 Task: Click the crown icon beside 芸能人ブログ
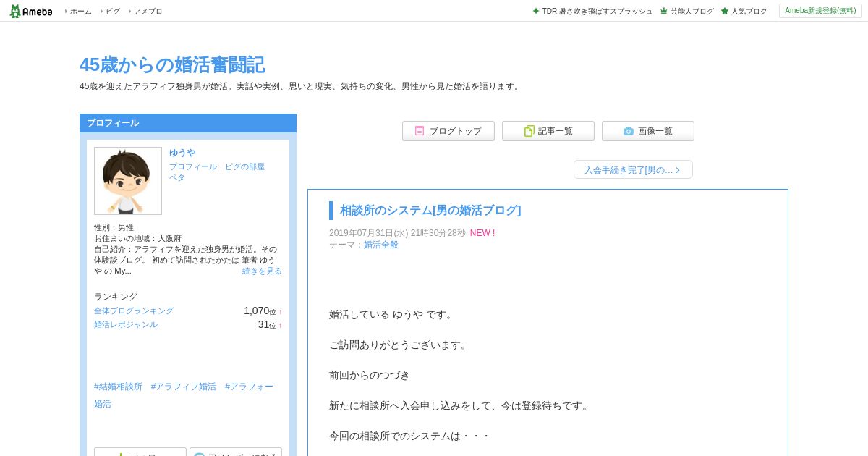664,11
